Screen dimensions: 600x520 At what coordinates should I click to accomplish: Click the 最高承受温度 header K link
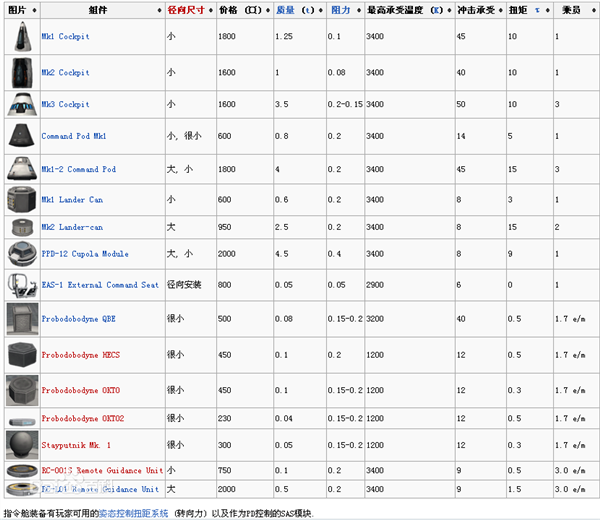436,10
